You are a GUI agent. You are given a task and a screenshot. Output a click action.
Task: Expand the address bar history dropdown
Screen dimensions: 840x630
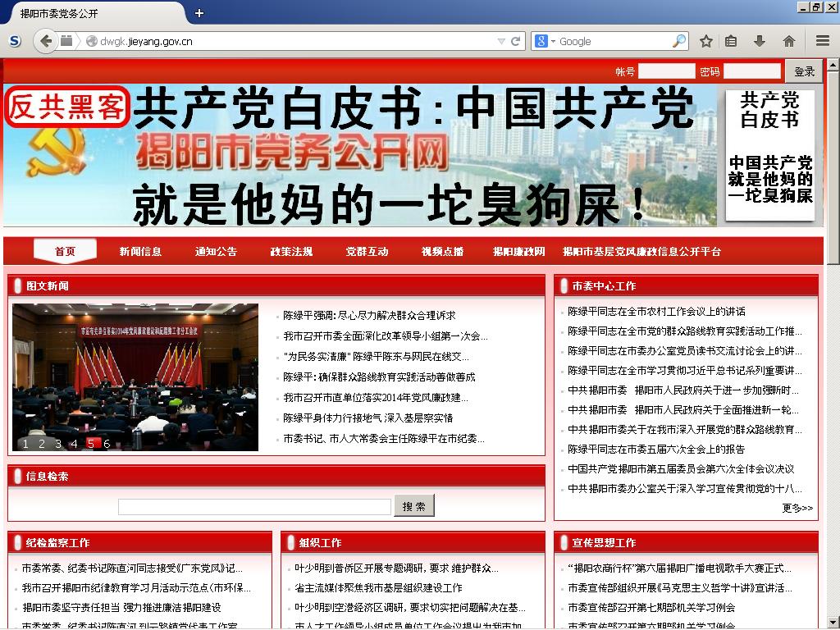click(x=501, y=41)
